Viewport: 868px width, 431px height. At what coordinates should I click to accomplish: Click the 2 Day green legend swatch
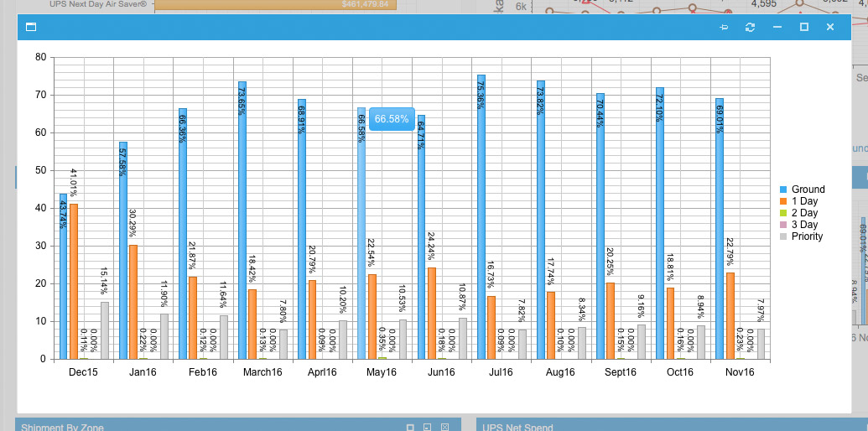click(783, 213)
